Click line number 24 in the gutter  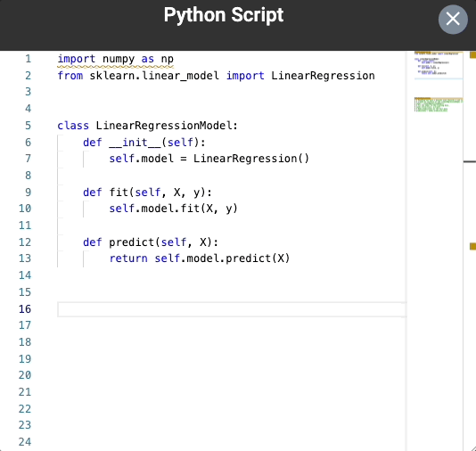(x=25, y=442)
